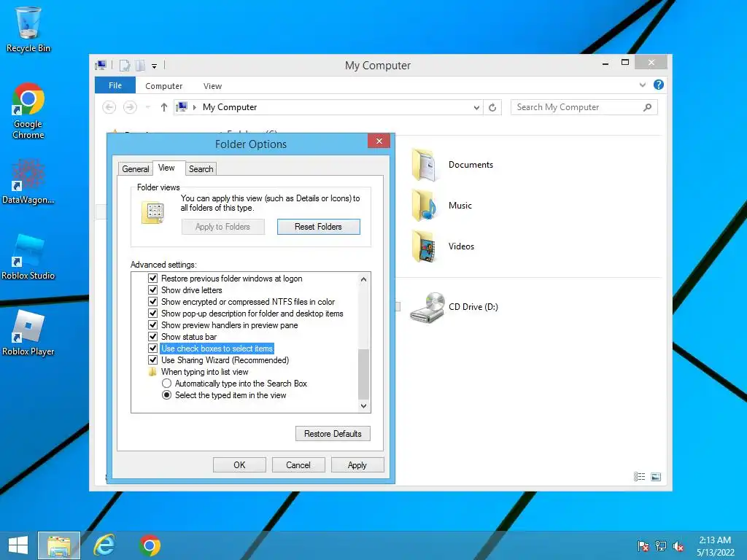
Task: Open Roblox Player desktop shortcut
Action: (x=28, y=332)
